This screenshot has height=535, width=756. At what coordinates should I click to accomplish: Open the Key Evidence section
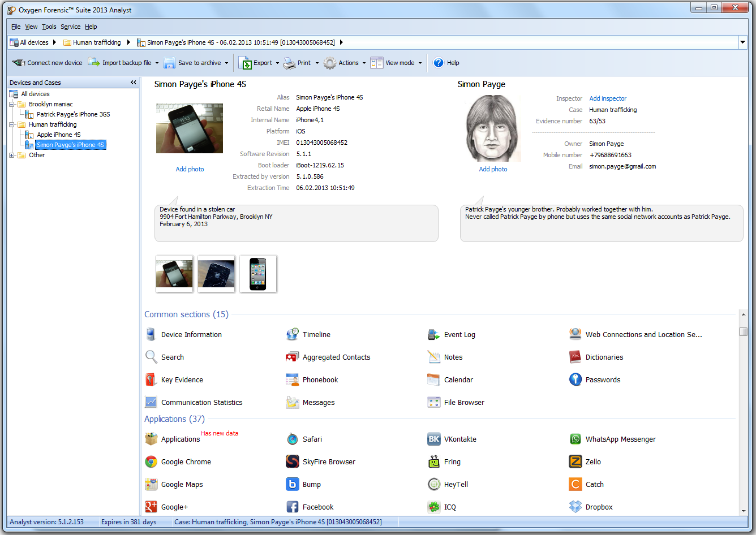tap(174, 380)
